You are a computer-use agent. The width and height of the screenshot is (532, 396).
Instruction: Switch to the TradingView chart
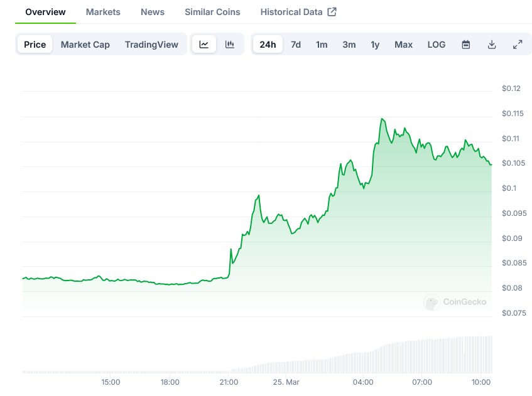click(151, 45)
